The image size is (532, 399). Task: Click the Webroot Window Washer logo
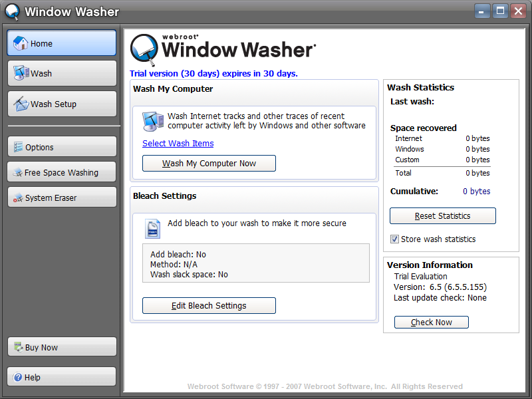pos(223,48)
